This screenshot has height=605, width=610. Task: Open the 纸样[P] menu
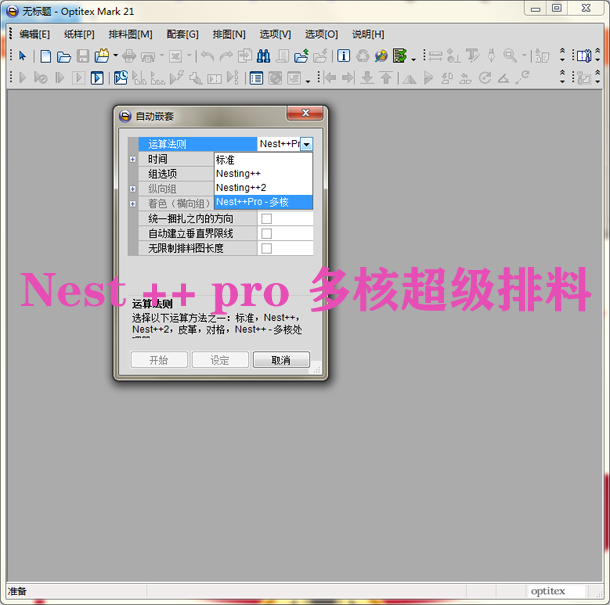point(79,34)
